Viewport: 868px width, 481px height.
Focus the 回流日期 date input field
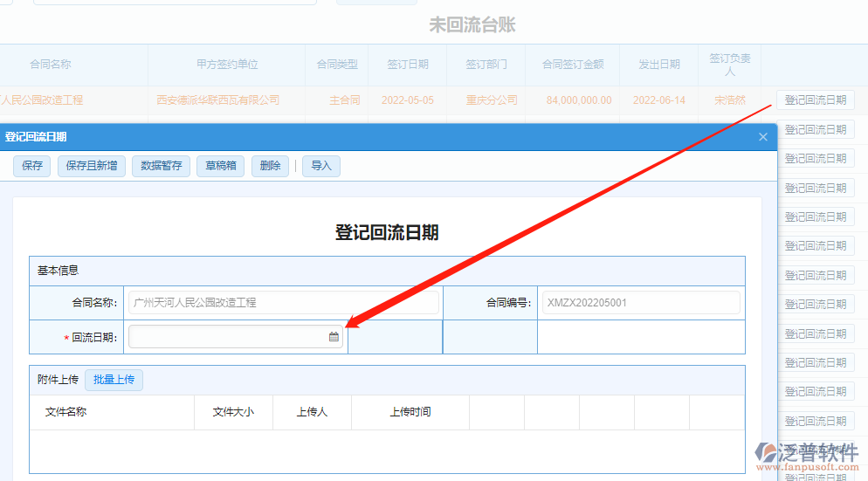(227, 337)
